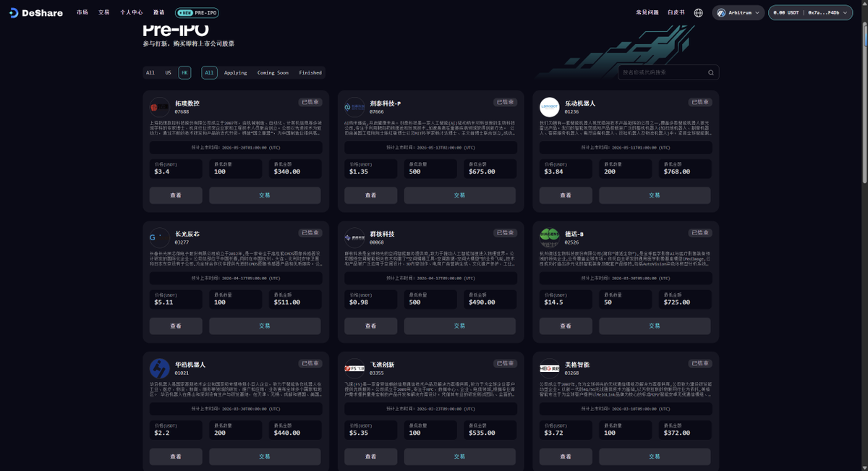Viewport: 868px width, 471px height.
Task: Open the 白皮书 link
Action: coord(676,12)
